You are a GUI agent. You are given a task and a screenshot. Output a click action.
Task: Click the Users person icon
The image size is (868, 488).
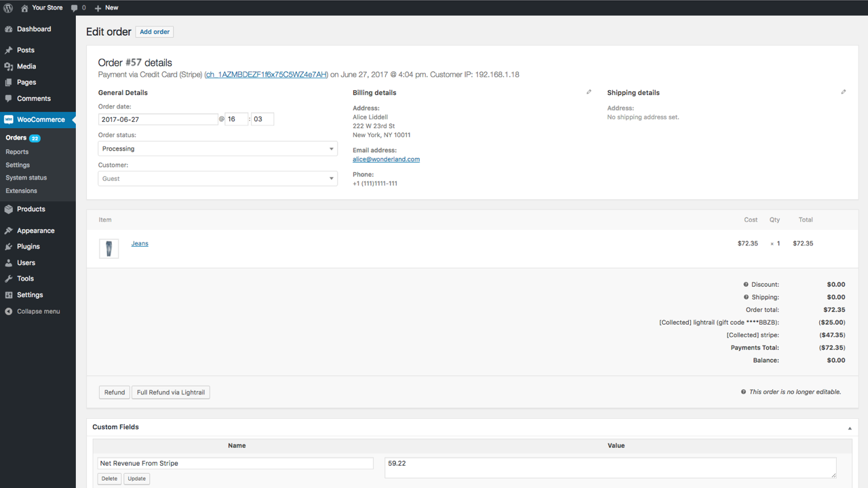pyautogui.click(x=9, y=263)
